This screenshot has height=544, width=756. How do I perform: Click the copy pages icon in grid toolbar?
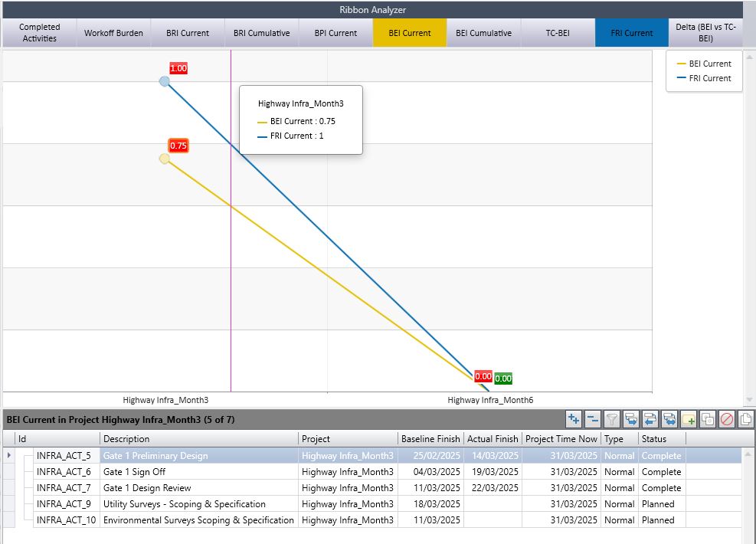(745, 419)
